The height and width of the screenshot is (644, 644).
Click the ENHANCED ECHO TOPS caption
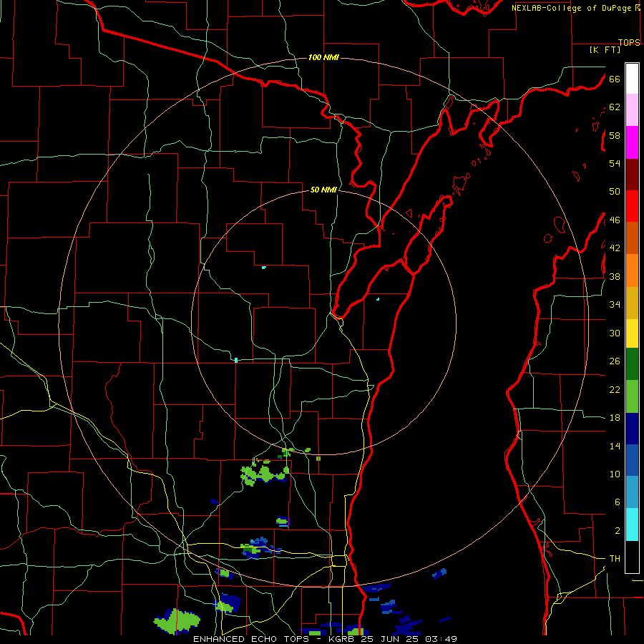point(251,639)
